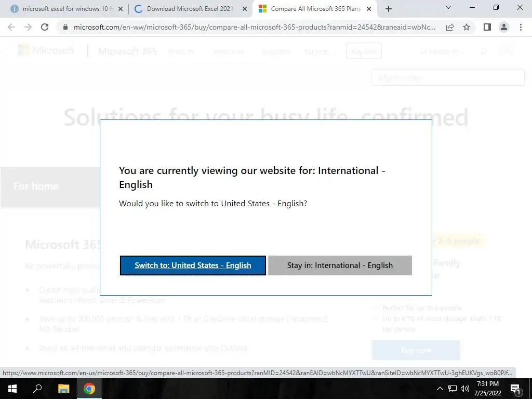Click the Microsoft logo in header

[x=46, y=51]
